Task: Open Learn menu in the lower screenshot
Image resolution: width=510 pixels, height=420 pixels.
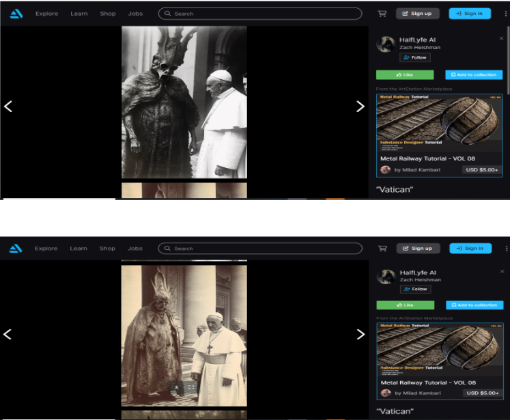Action: 79,249
